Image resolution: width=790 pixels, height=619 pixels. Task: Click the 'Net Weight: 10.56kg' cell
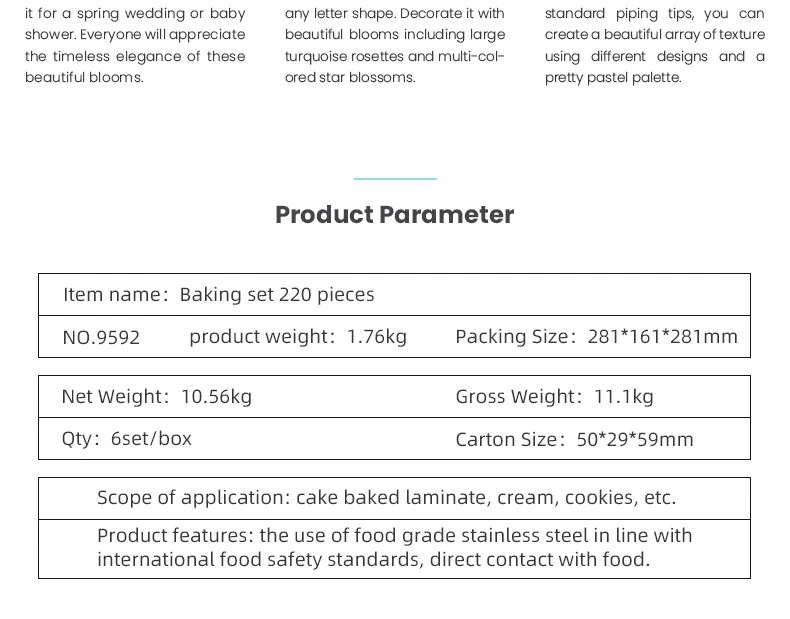pyautogui.click(x=157, y=397)
